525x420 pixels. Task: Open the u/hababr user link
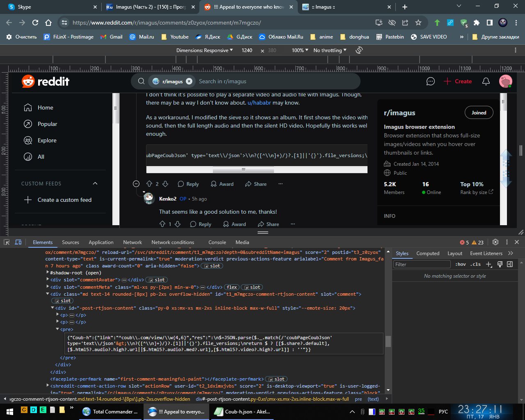(259, 103)
